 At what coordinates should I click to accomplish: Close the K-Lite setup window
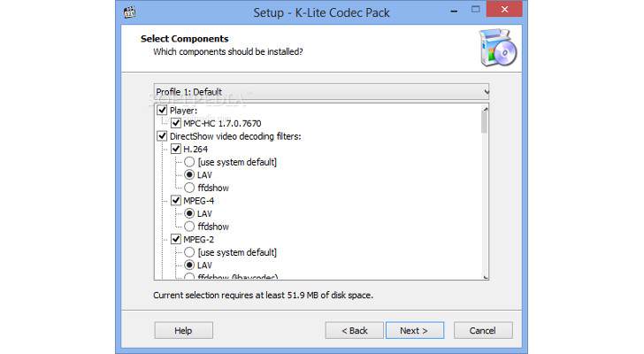pyautogui.click(x=506, y=12)
